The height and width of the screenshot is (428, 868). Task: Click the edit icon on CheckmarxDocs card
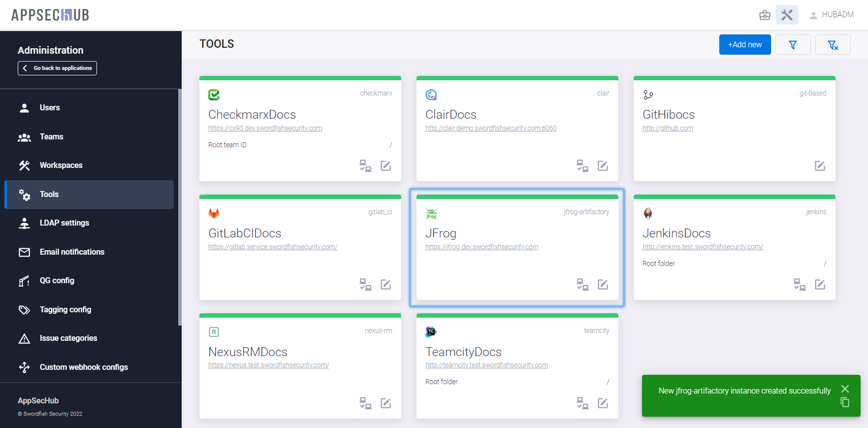coord(386,166)
